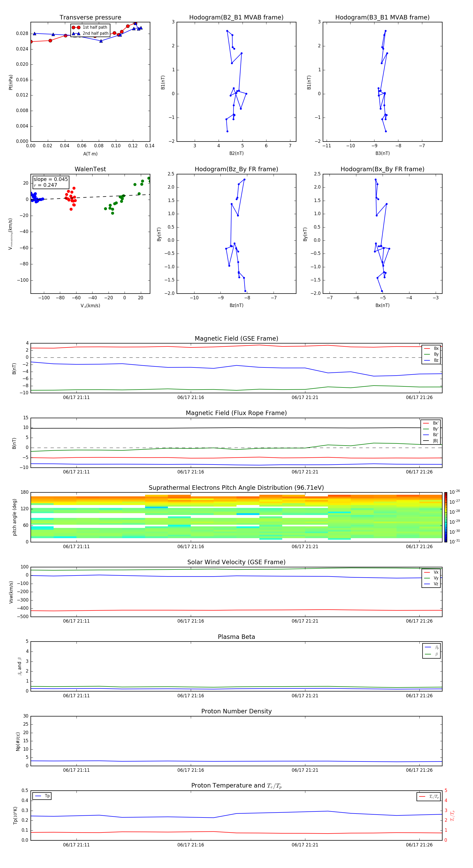Viewport: 473px width, 868px height.
Task: Click the pitch angle distribution colorbar
Action: point(445,517)
